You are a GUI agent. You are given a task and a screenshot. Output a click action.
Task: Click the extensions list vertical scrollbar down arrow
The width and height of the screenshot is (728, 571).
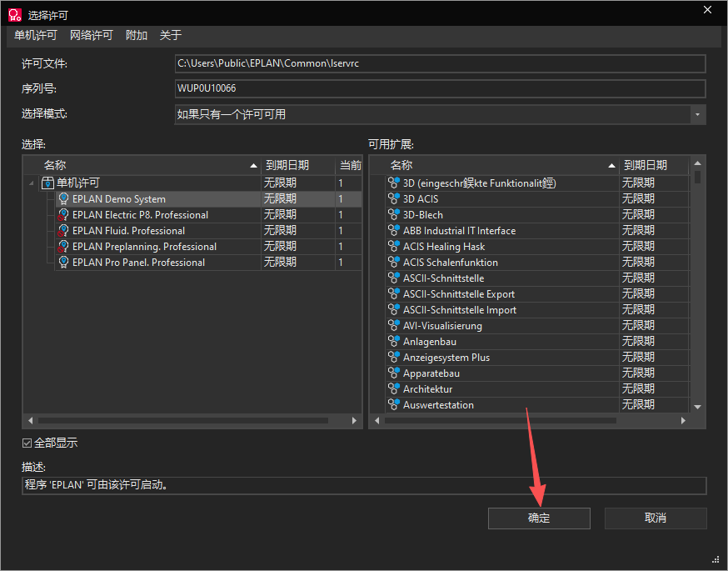coord(698,406)
